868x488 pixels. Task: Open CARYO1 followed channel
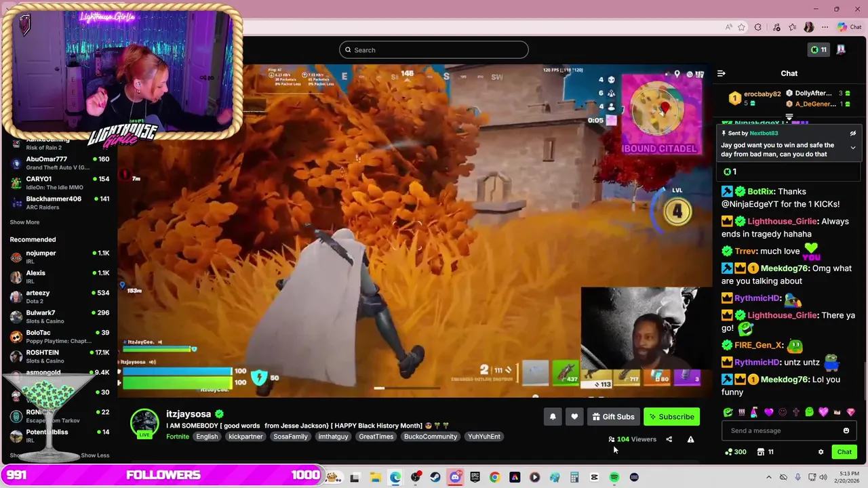[60, 183]
